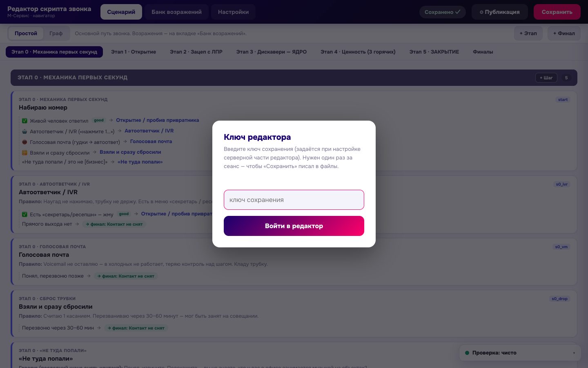The height and width of the screenshot is (368, 588).
Task: Open Публикация with the gear icon
Action: 500,12
